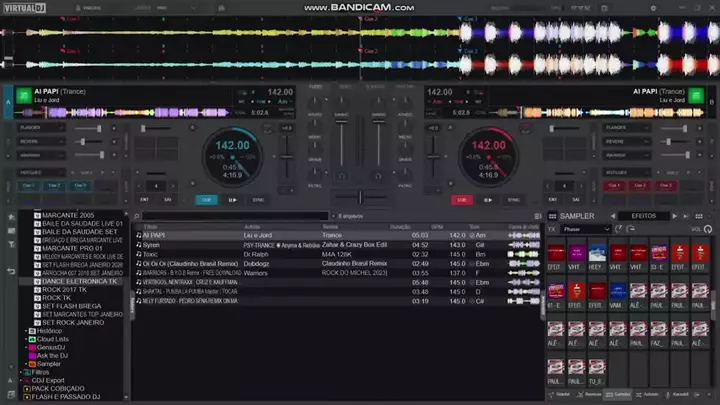Click the Ask the DJ icon

34,356
